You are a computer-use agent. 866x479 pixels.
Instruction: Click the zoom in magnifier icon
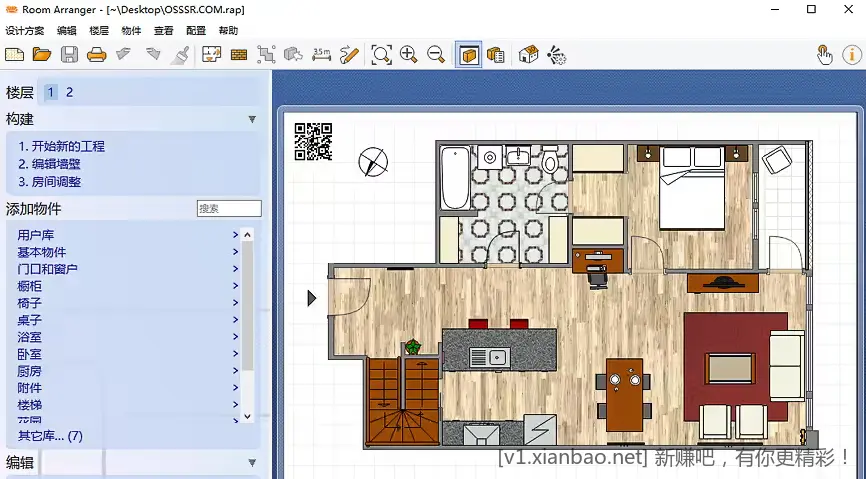pos(408,55)
